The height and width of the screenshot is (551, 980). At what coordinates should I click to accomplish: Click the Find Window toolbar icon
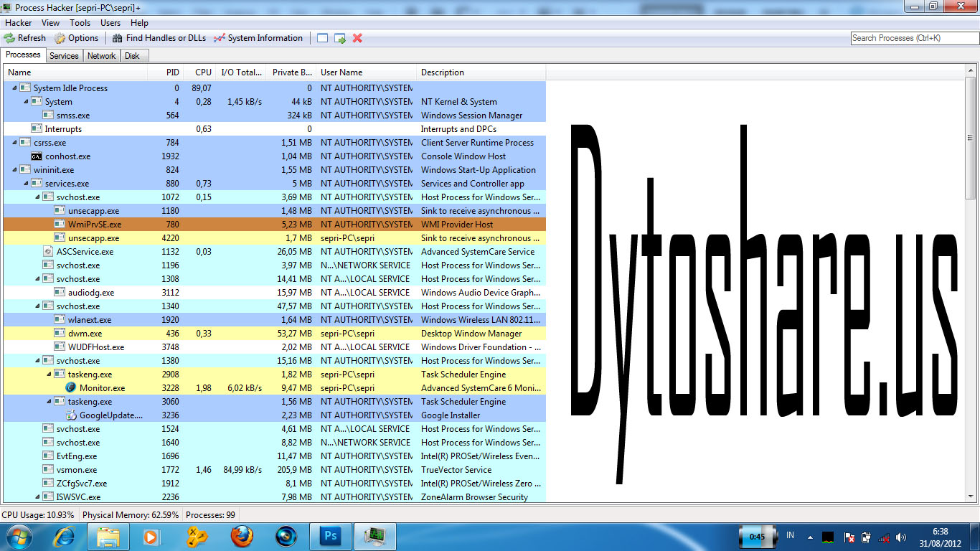click(323, 38)
